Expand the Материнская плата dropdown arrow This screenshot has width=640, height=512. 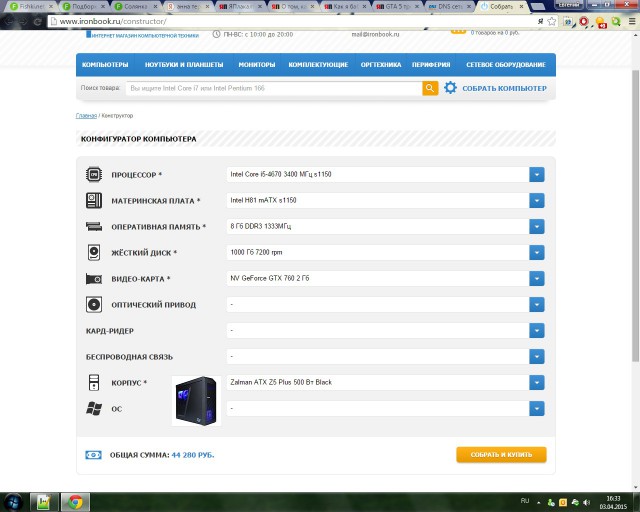[x=537, y=200]
